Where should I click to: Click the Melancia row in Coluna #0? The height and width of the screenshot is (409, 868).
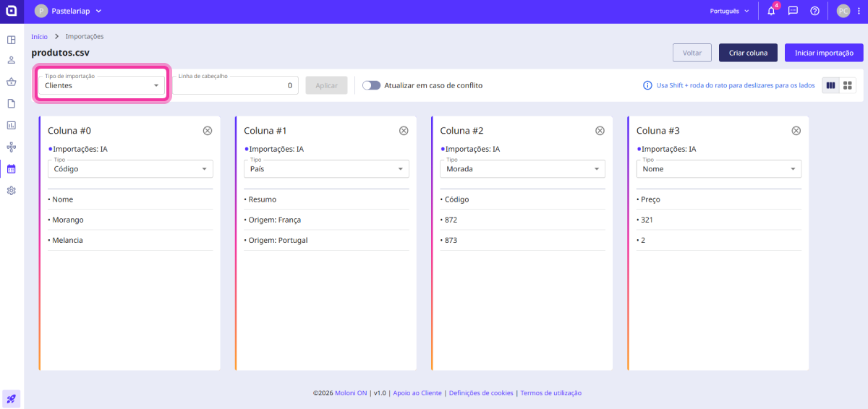[130, 240]
